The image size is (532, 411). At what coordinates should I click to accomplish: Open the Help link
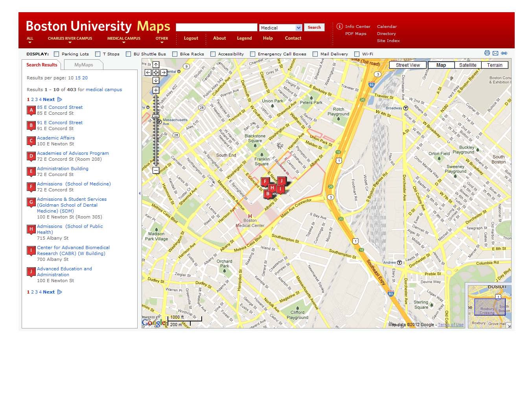tap(268, 38)
